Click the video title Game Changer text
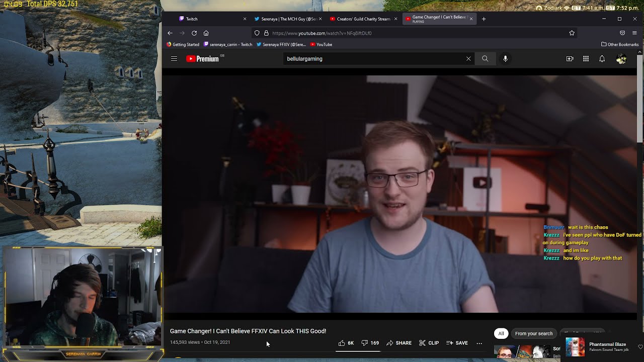 coord(248,331)
